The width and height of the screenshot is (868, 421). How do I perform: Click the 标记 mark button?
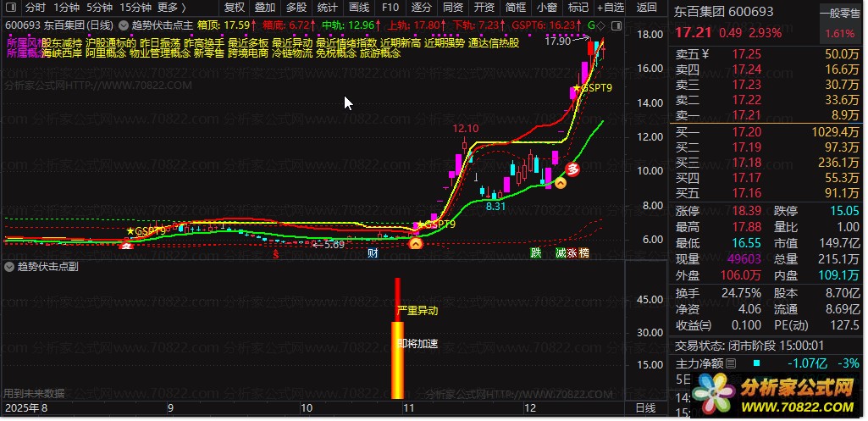click(x=578, y=8)
